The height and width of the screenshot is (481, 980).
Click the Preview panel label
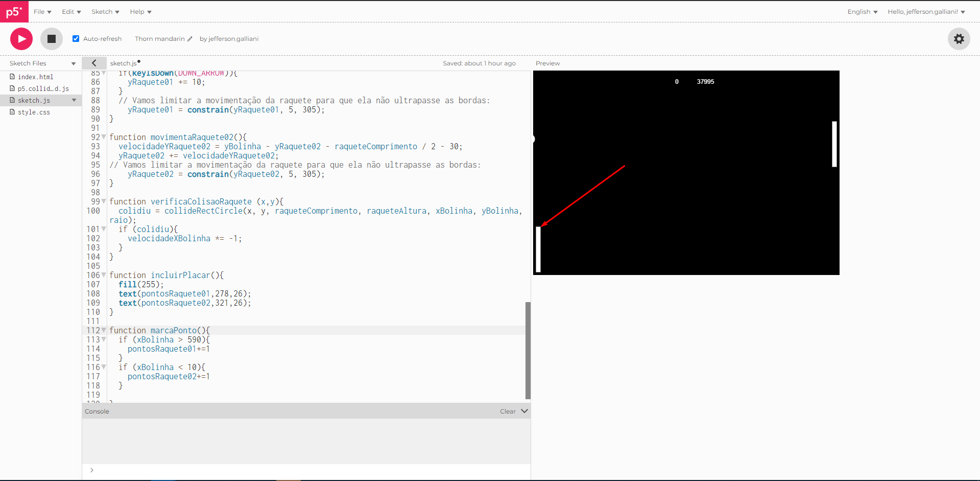click(x=547, y=63)
